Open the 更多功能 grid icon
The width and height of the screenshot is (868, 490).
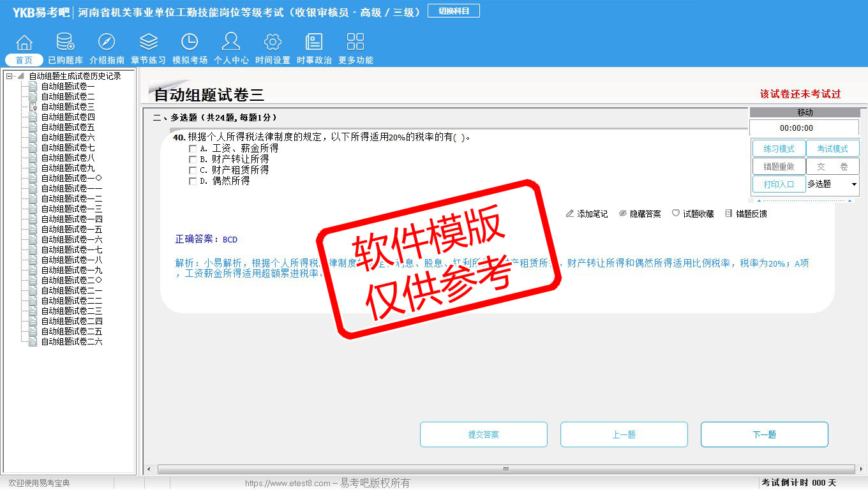tap(355, 42)
